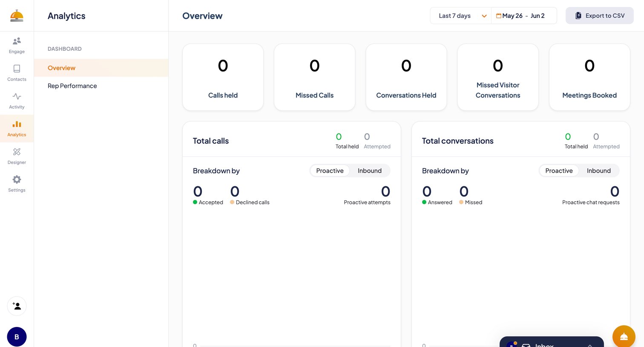Click the Answered legend entry
The image size is (644, 347).
point(437,202)
